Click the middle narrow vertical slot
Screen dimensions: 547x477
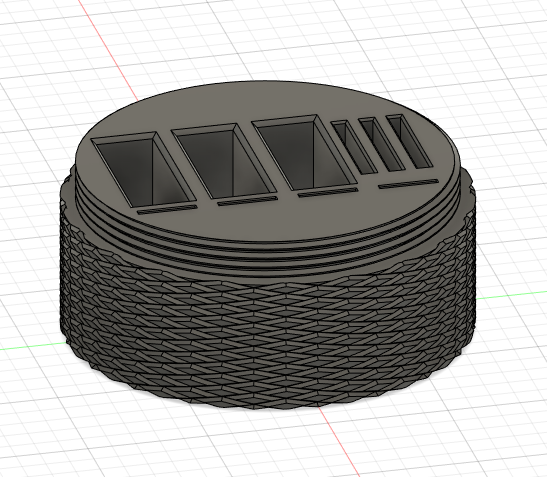click(x=382, y=144)
